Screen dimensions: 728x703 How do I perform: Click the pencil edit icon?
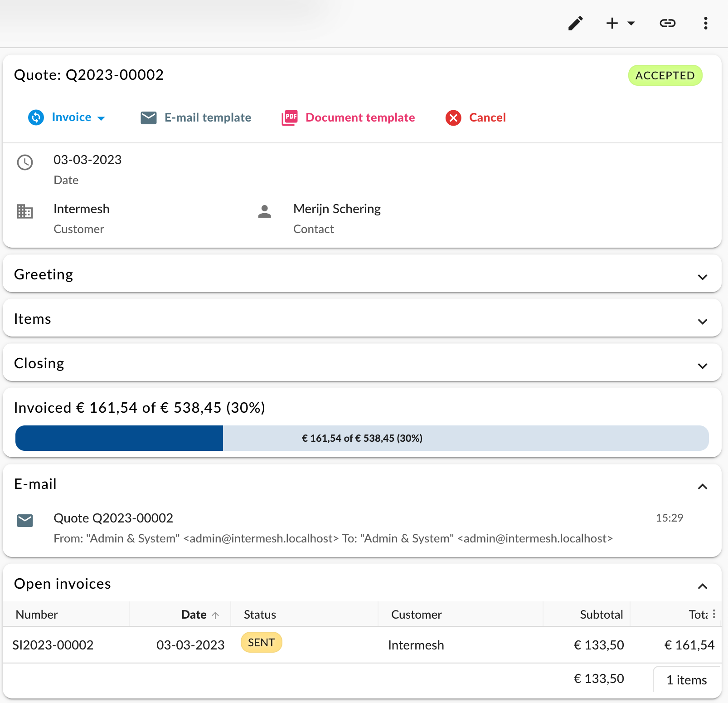pyautogui.click(x=576, y=23)
